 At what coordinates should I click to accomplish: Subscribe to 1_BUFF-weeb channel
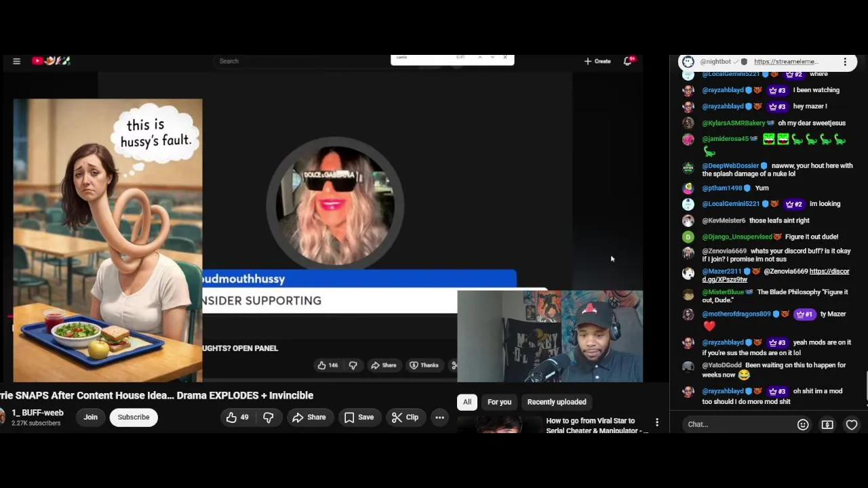point(134,418)
